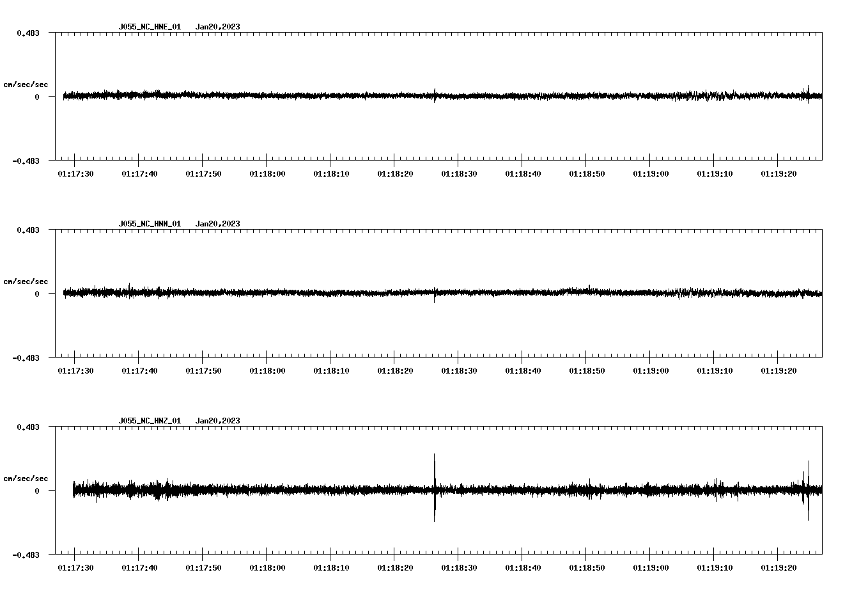
Task: Click the J055_NC_HNE_01 channel label
Action: click(x=149, y=27)
